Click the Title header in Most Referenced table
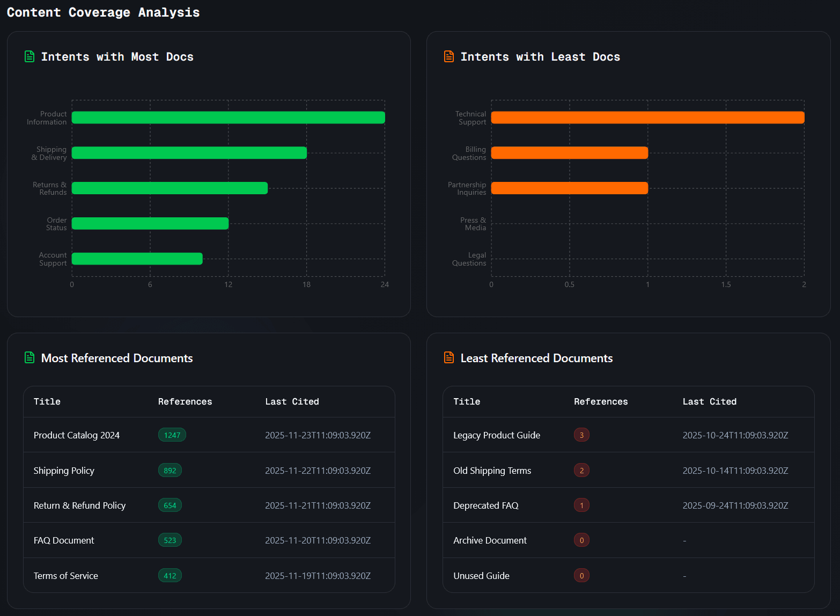 (x=47, y=401)
